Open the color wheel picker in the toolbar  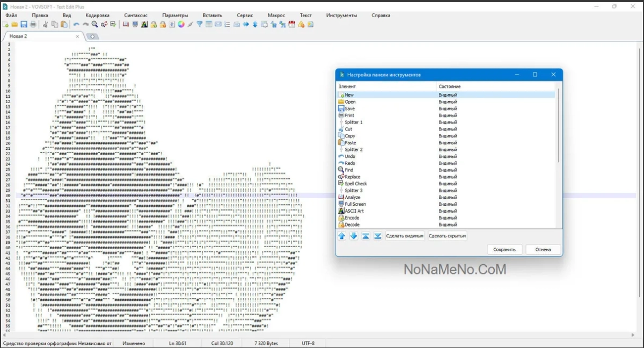pyautogui.click(x=181, y=24)
